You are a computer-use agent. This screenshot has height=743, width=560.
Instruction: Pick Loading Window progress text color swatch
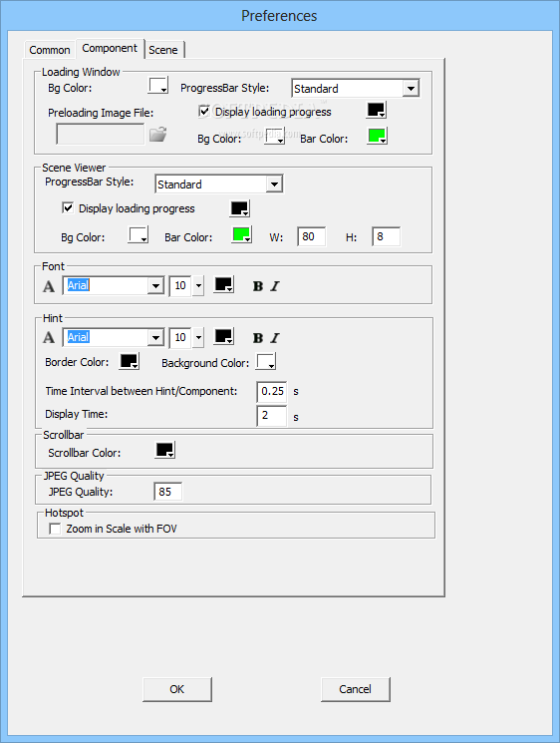pos(377,110)
